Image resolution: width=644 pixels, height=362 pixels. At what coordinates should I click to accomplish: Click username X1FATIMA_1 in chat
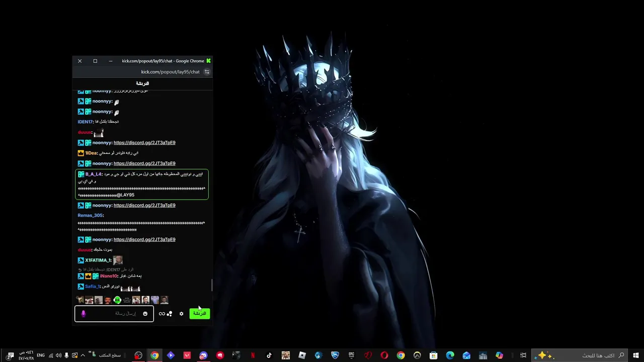tap(98, 260)
